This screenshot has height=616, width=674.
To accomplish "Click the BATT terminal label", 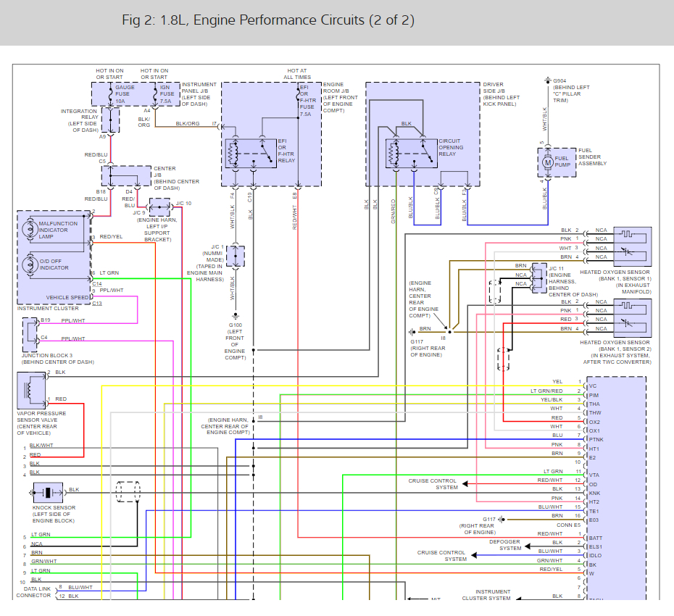I will (596, 538).
